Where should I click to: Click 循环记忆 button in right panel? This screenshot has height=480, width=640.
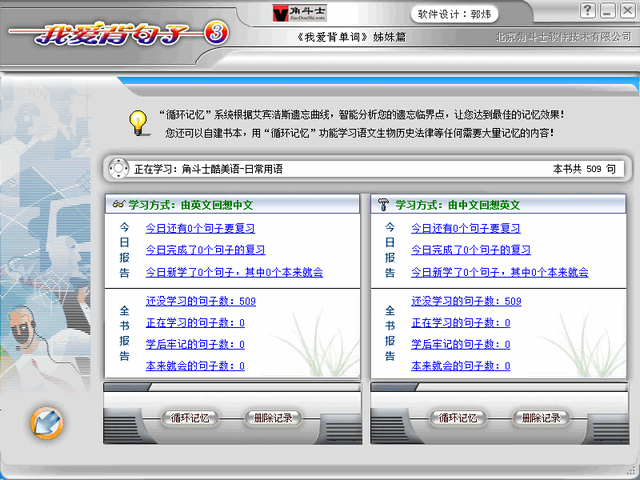click(457, 417)
